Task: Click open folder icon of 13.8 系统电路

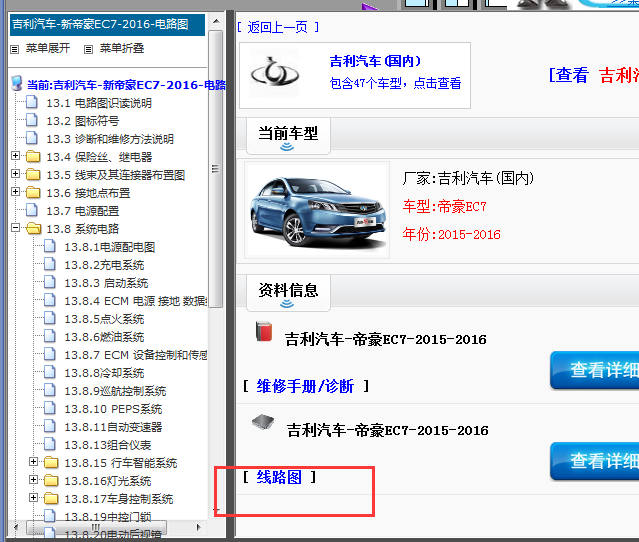Action: (33, 228)
